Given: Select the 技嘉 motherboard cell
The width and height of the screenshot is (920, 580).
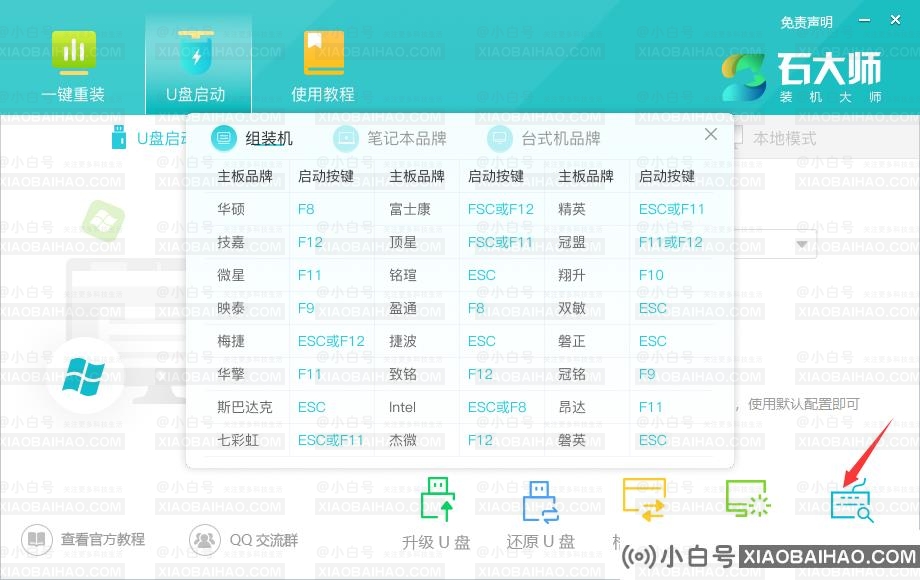Looking at the screenshot, I should (231, 242).
